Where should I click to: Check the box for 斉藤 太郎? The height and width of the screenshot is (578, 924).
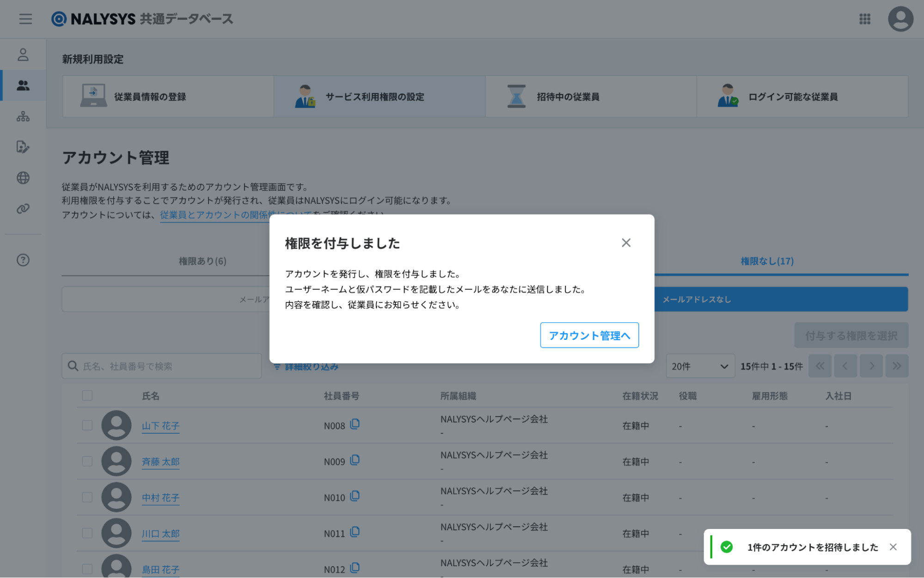pyautogui.click(x=87, y=461)
